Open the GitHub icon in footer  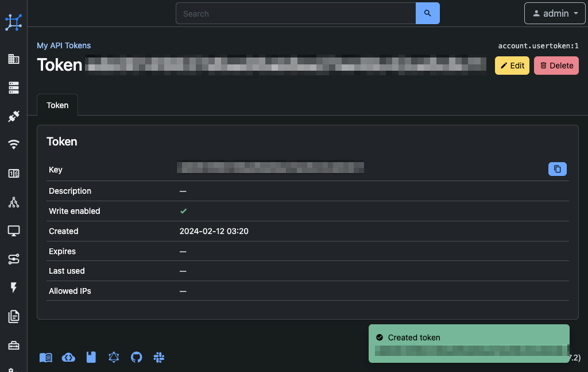[x=137, y=358]
